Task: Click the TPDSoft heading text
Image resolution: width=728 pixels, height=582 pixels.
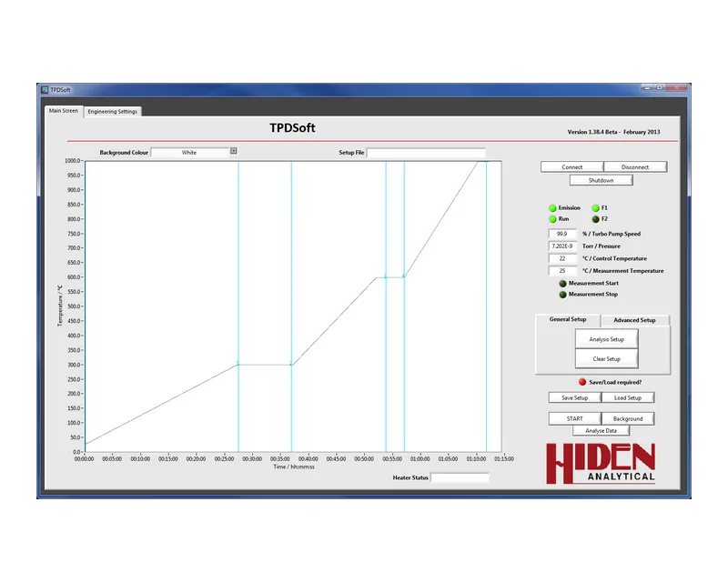Action: 292,128
